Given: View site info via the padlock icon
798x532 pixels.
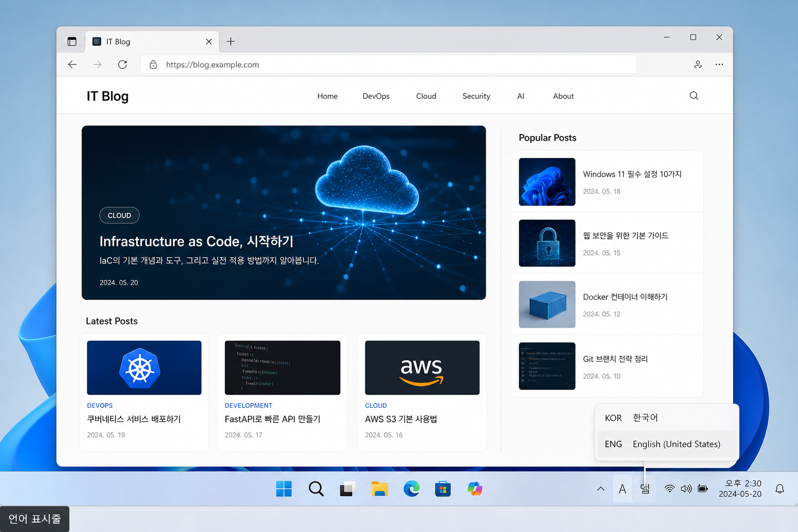Looking at the screenshot, I should pyautogui.click(x=153, y=64).
